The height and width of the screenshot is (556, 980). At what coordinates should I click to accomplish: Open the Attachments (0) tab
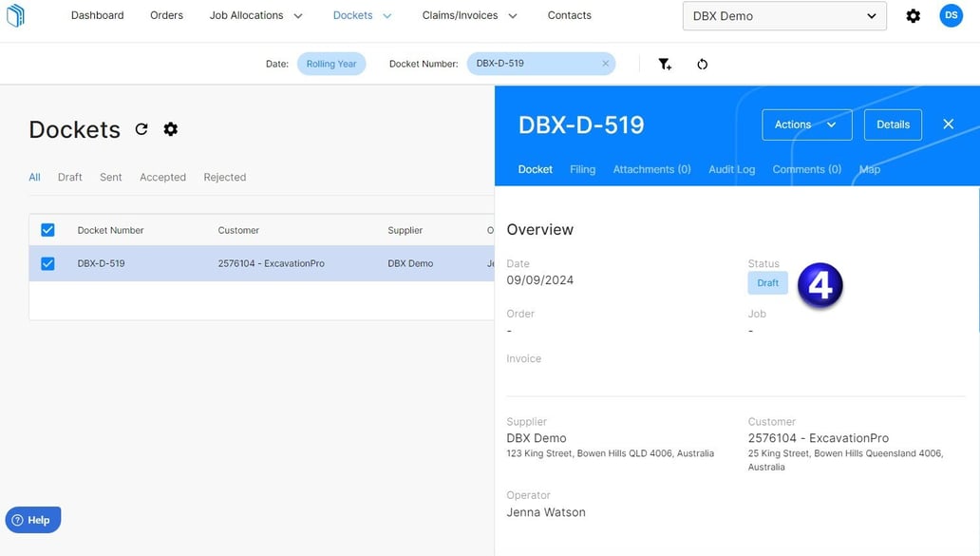(651, 169)
